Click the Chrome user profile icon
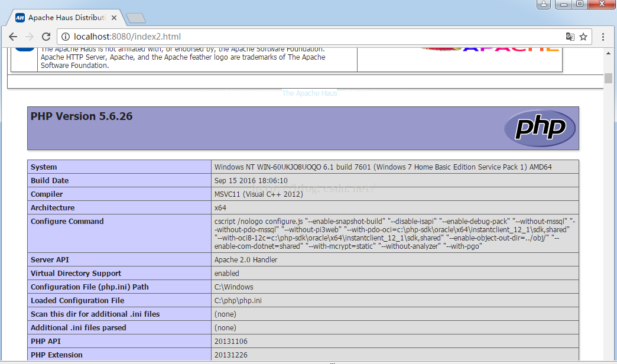 (x=543, y=4)
